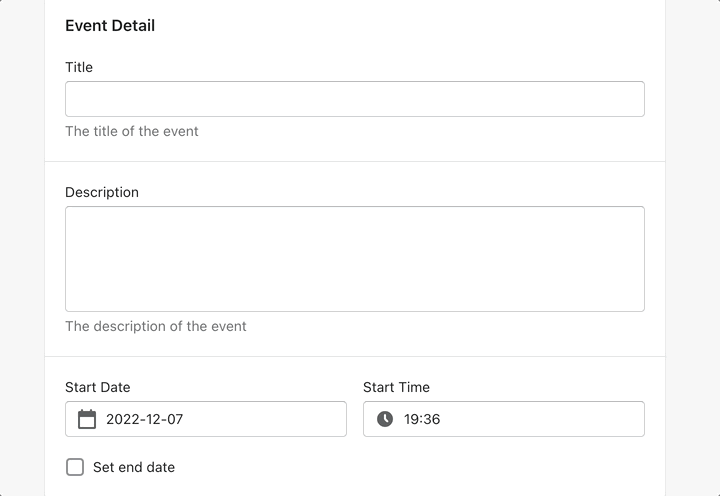
Task: Click the "Set end date" label text
Action: click(134, 467)
